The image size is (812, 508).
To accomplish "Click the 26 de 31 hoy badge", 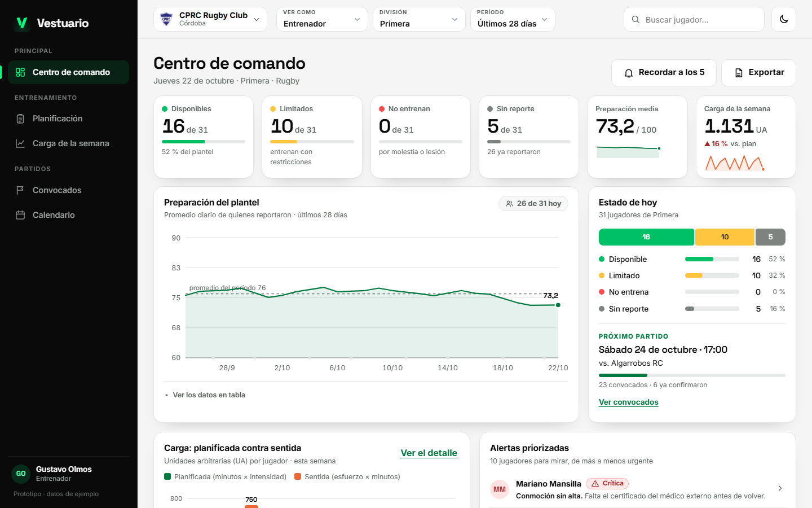I will coord(533,204).
